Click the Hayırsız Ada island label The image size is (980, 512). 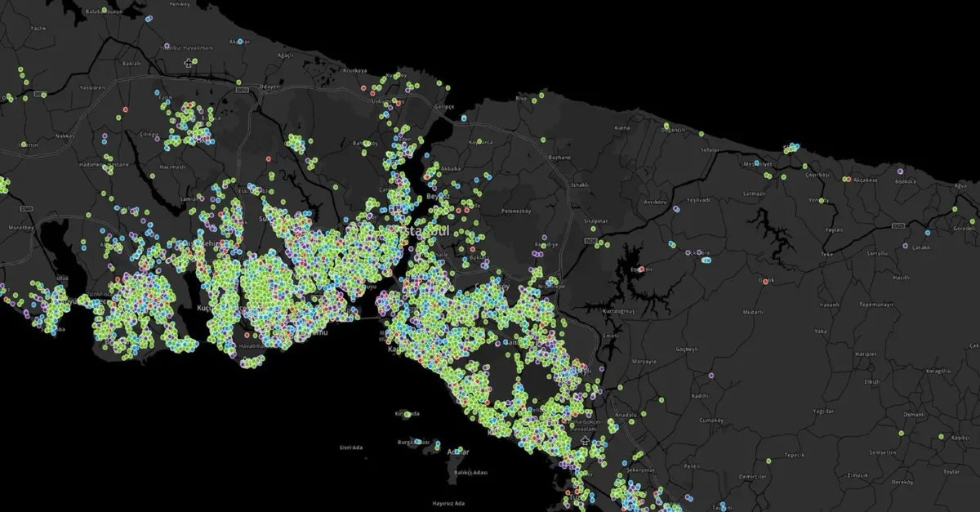[x=448, y=503]
